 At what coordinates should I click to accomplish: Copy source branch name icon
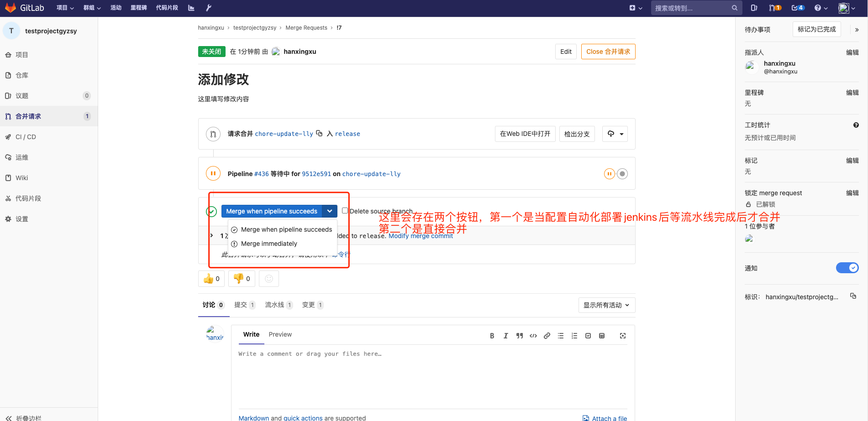319,134
